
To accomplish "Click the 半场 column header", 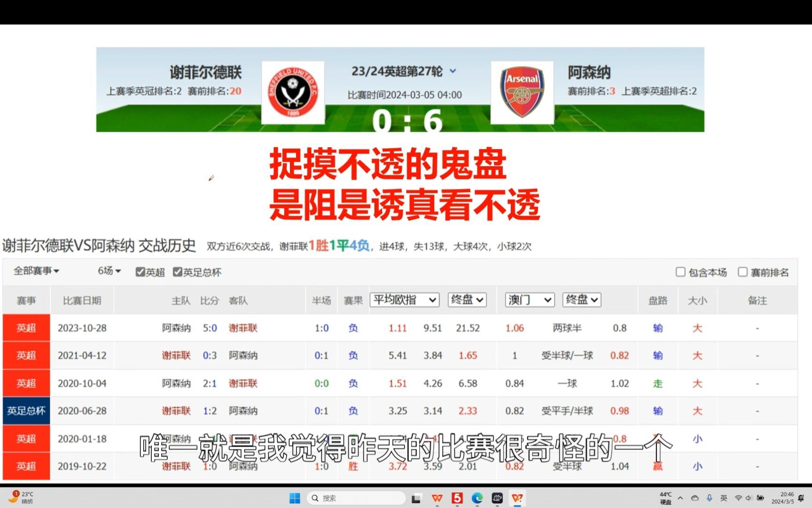I will (x=321, y=301).
